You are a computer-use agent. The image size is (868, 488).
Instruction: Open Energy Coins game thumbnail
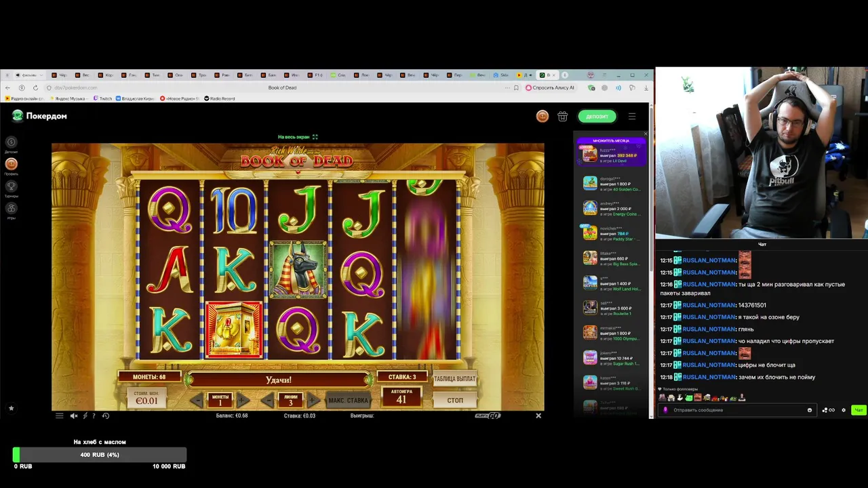pos(590,208)
